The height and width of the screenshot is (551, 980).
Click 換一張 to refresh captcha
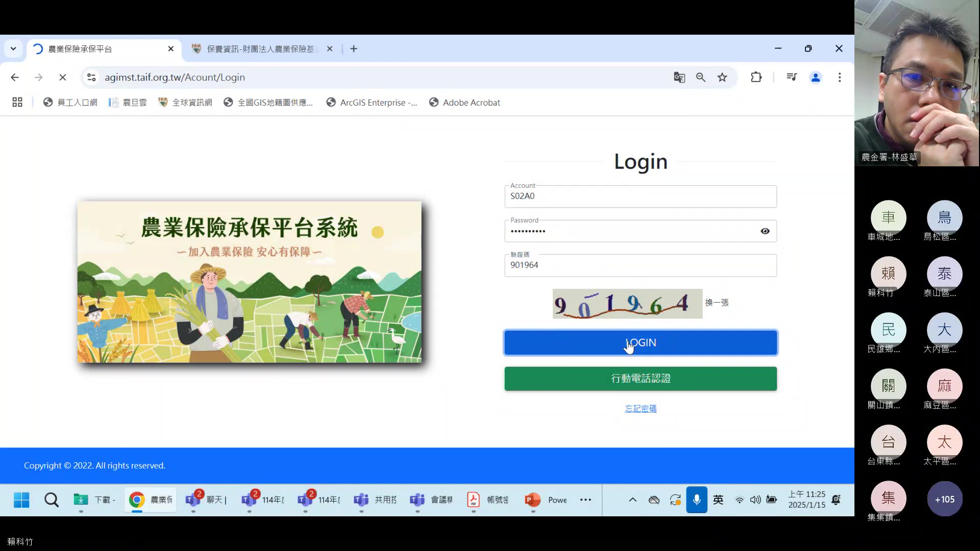coord(717,303)
